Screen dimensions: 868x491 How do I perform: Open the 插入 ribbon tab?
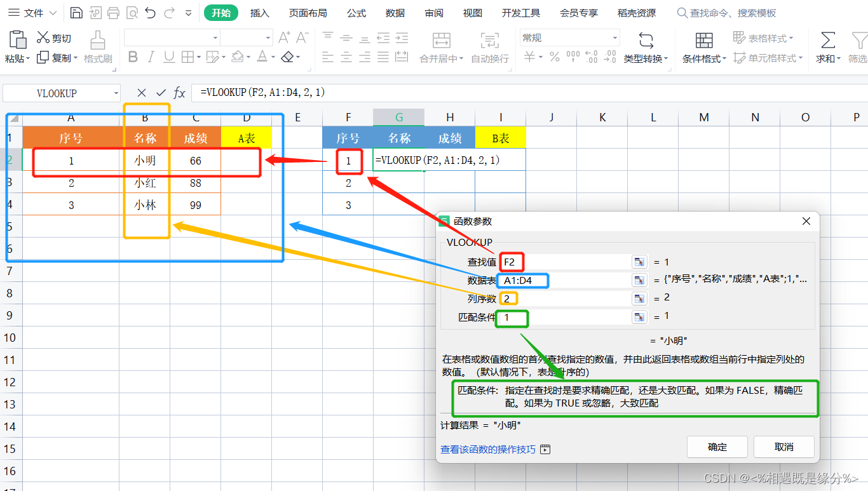(x=259, y=13)
